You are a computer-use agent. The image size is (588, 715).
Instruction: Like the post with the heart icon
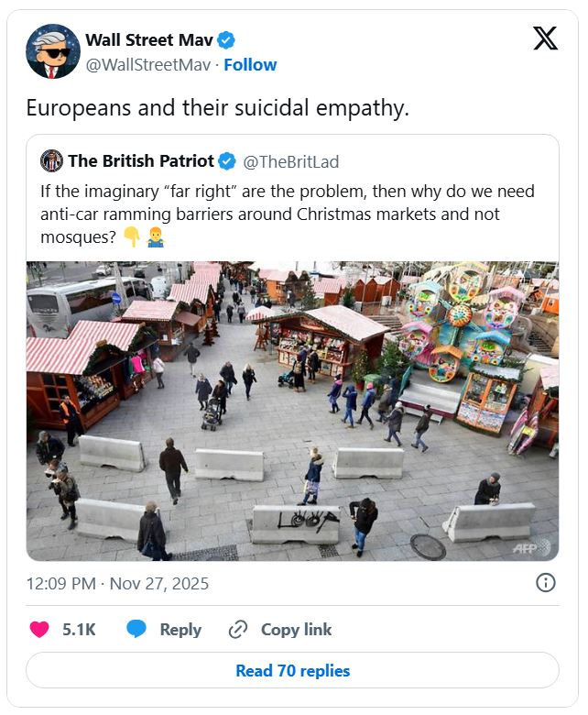39,630
